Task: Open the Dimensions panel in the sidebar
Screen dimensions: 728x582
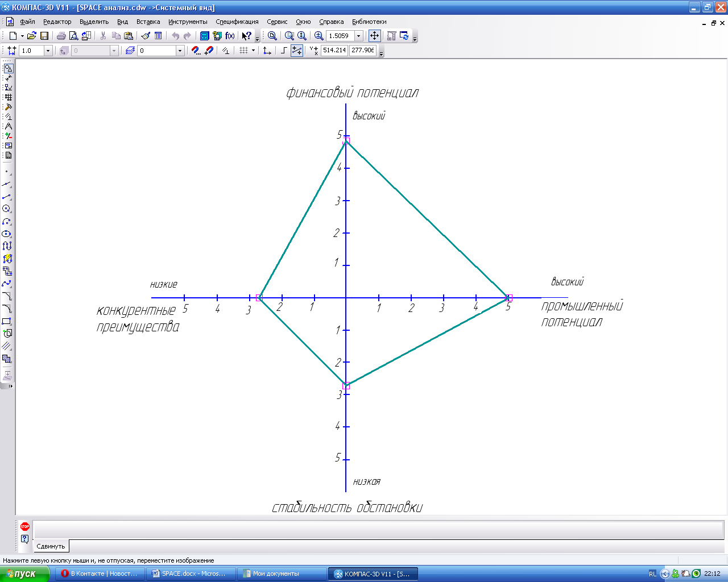Action: click(x=8, y=78)
